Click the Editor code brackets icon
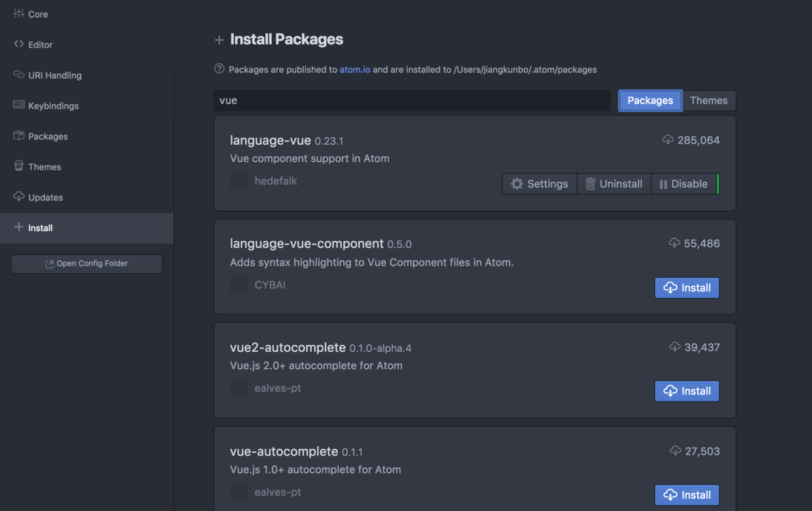 (x=18, y=45)
